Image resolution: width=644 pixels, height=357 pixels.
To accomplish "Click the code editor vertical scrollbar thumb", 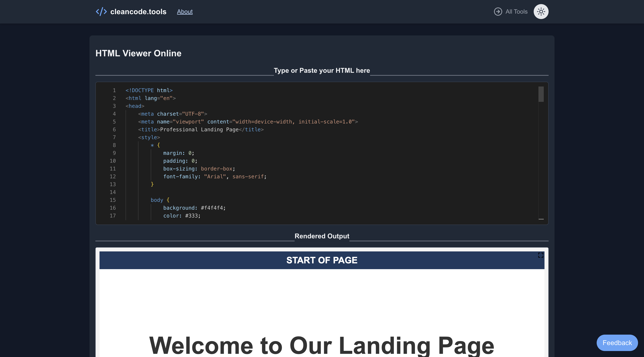I will [541, 94].
